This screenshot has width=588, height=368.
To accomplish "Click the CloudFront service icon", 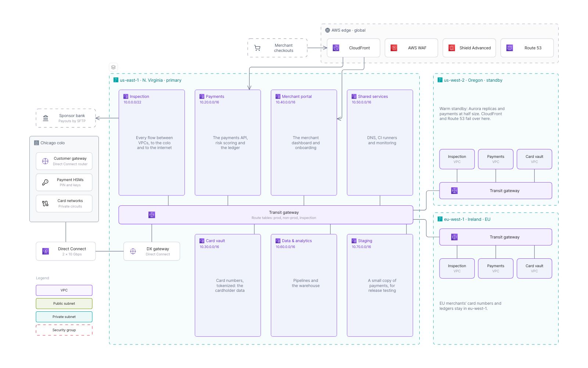I will 336,48.
